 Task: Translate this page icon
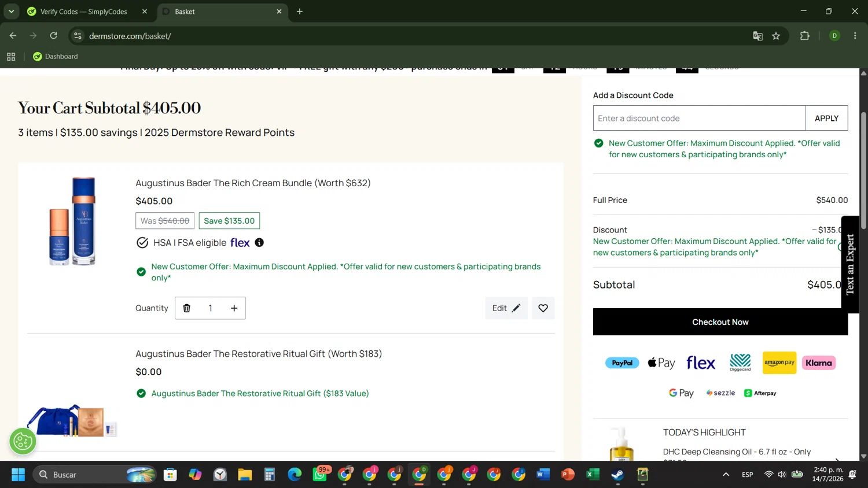coord(757,36)
